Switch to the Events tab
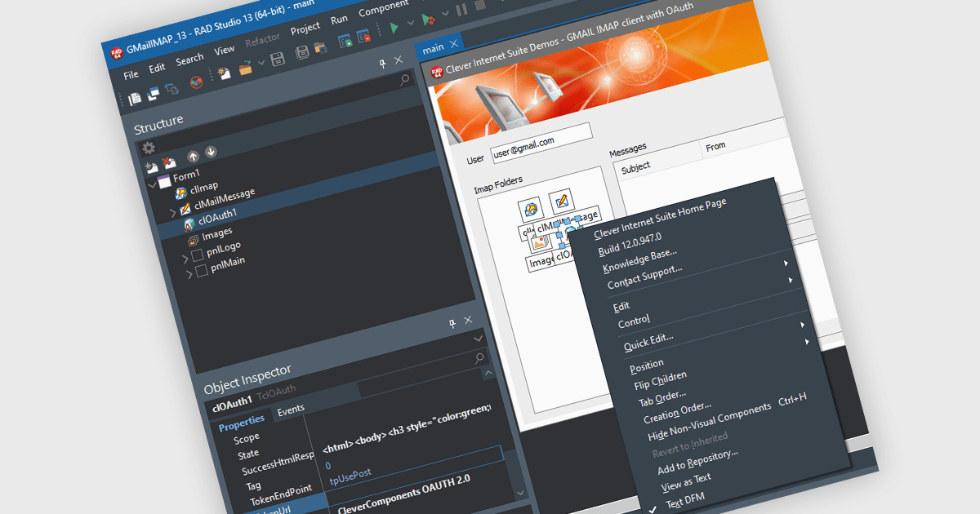Image resolution: width=980 pixels, height=514 pixels. [x=291, y=409]
